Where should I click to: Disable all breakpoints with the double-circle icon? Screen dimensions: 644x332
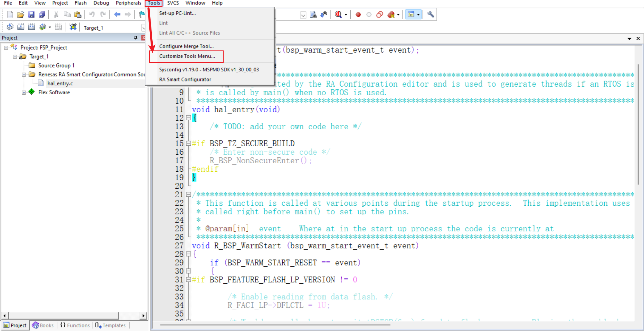coord(380,14)
